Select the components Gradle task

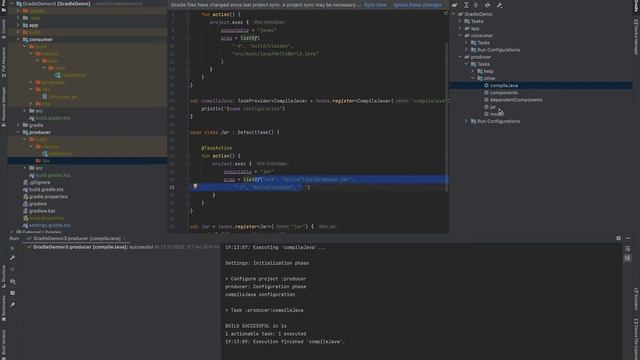click(504, 93)
